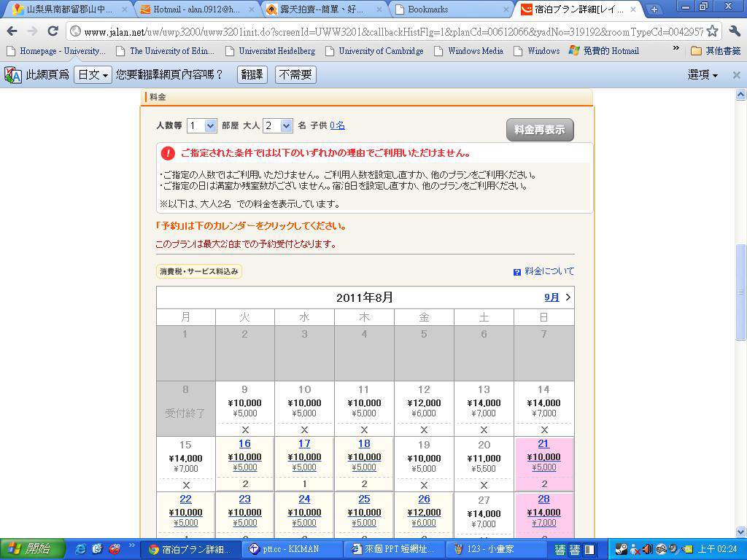Expand the quick launch chevron on taskbar
Image resolution: width=747 pixels, height=560 pixels.
point(133,545)
